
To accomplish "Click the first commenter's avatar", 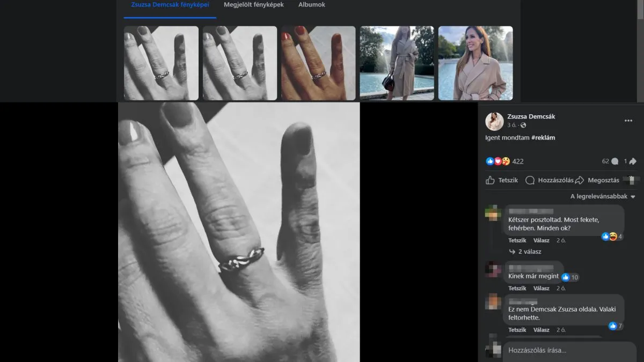I will pyautogui.click(x=493, y=213).
